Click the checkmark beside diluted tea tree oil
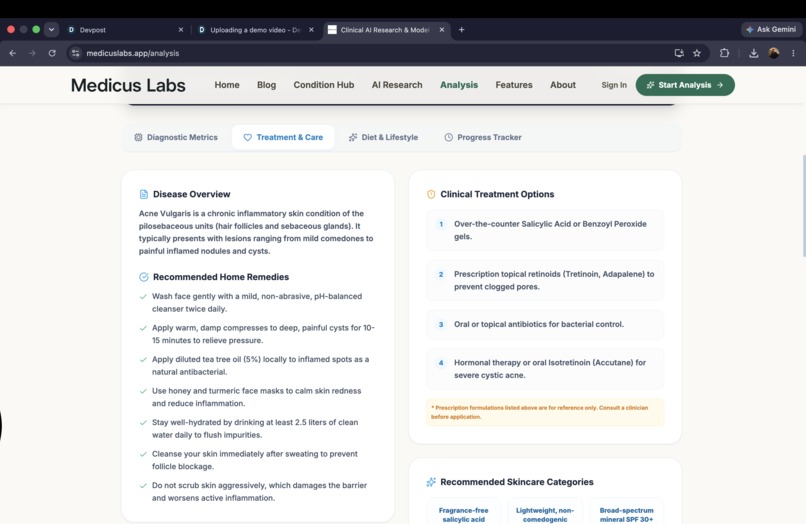Screen dimensions: 806x524 coord(143,359)
